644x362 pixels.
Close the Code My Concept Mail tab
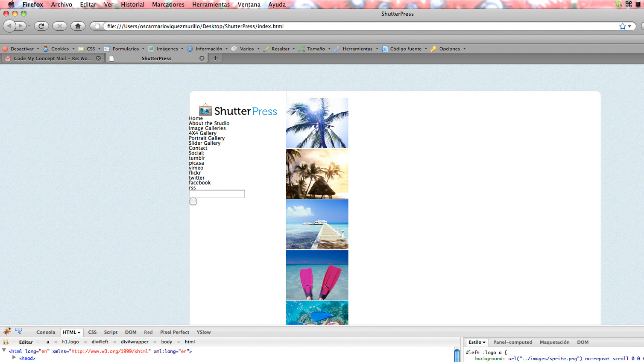point(98,58)
